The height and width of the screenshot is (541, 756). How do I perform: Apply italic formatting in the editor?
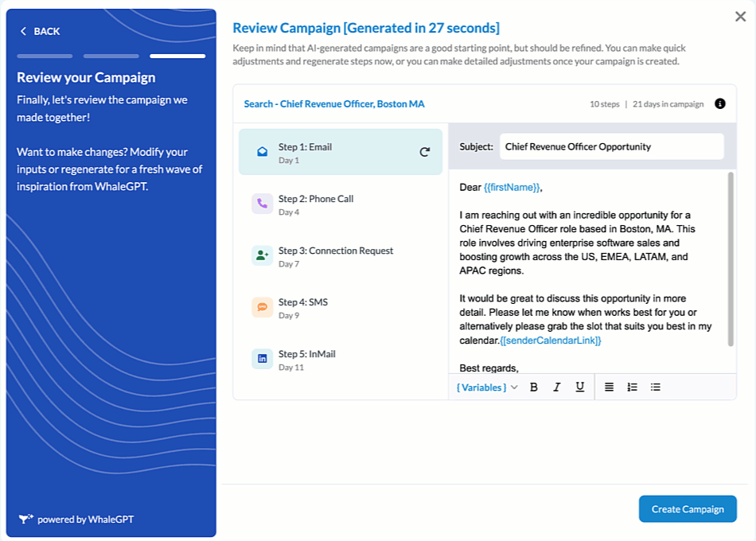[x=557, y=387]
